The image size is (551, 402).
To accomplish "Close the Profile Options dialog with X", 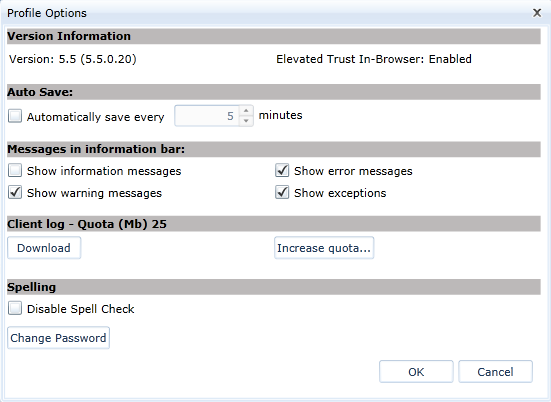I will coord(537,13).
